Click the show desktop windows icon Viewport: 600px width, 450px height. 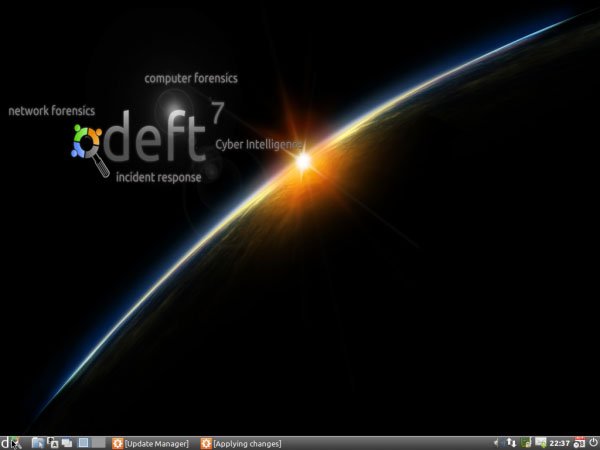click(67, 443)
